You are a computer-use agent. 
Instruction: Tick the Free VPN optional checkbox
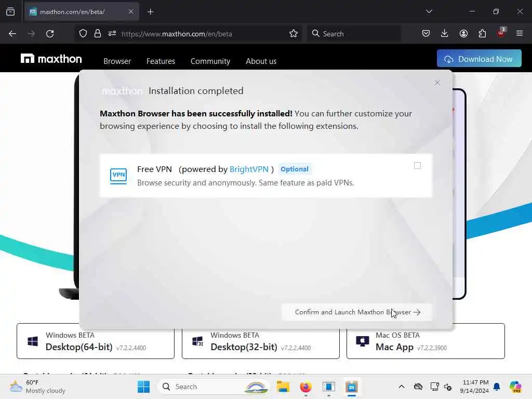pyautogui.click(x=417, y=166)
